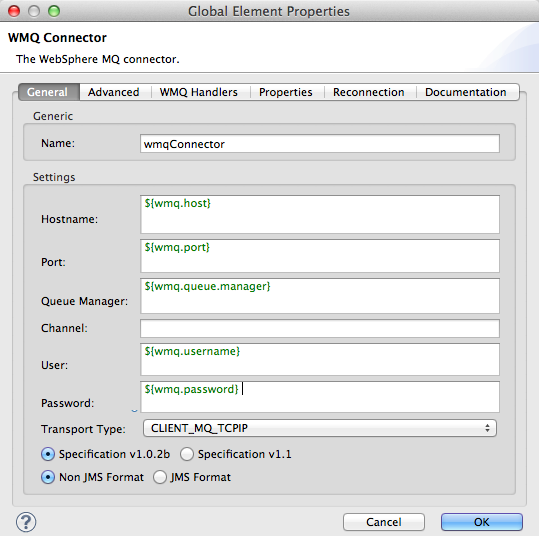539x536 pixels.
Task: Click into the User field
Action: 320,360
